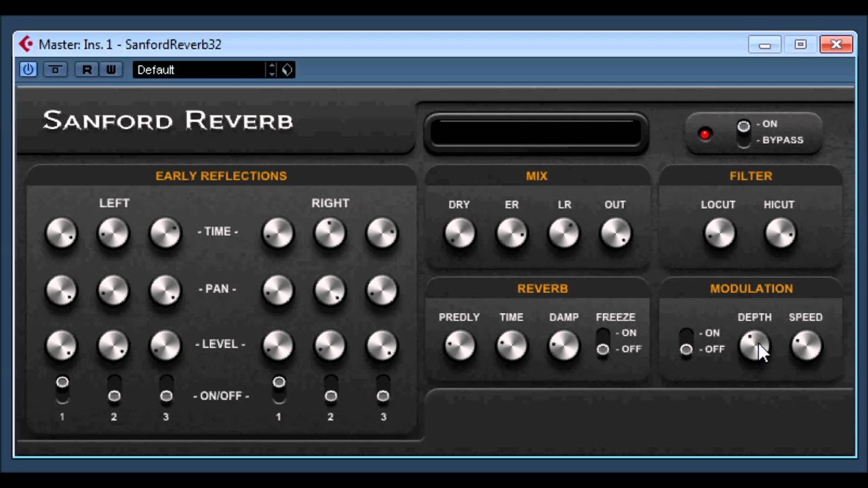The image size is (868, 488).
Task: Click the EARLY REFLECTIONS section header
Action: tap(221, 176)
